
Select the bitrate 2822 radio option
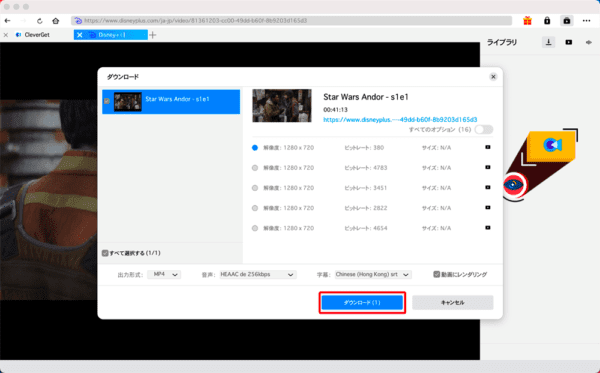click(255, 208)
